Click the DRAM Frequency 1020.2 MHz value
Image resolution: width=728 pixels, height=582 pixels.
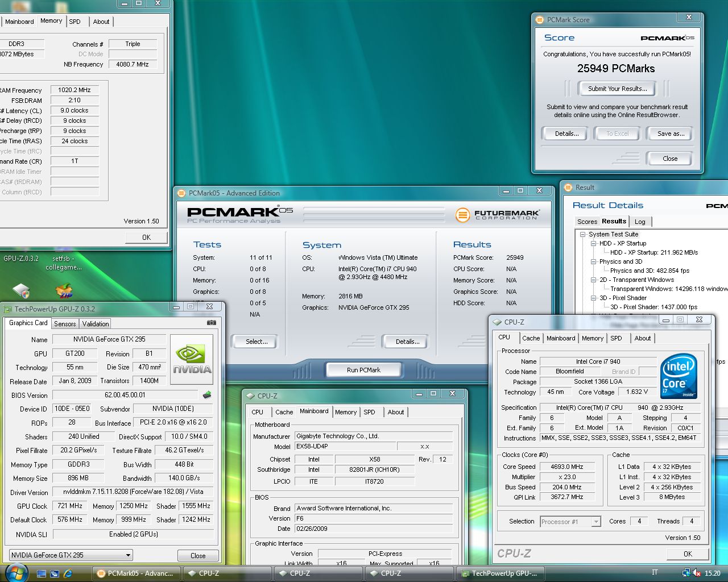click(75, 90)
